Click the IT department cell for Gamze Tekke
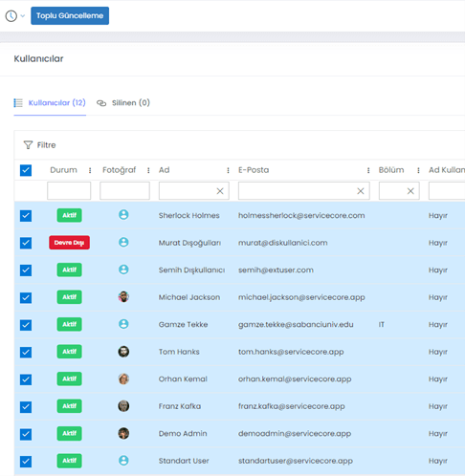The image size is (465, 476). coord(382,325)
